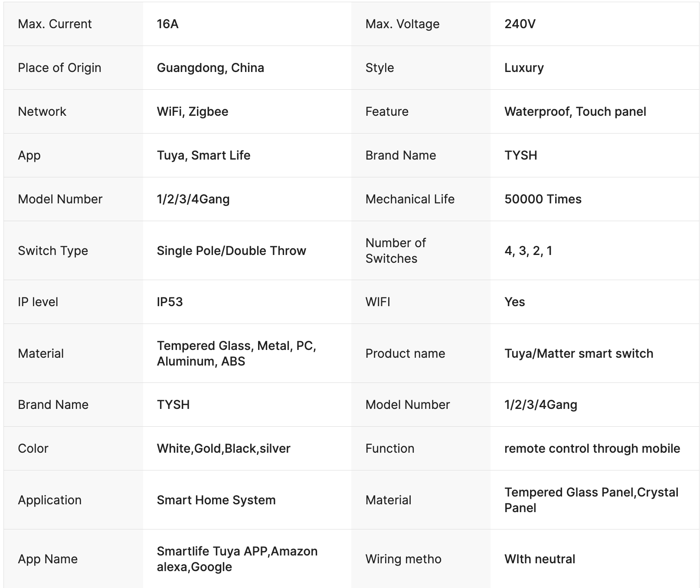Select the Smart Home System application value
Image resolution: width=700 pixels, height=588 pixels.
click(216, 500)
